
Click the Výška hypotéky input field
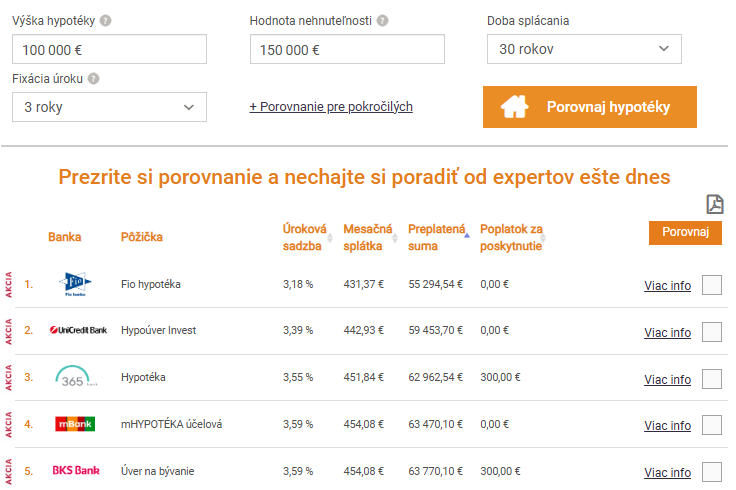pyautogui.click(x=109, y=49)
